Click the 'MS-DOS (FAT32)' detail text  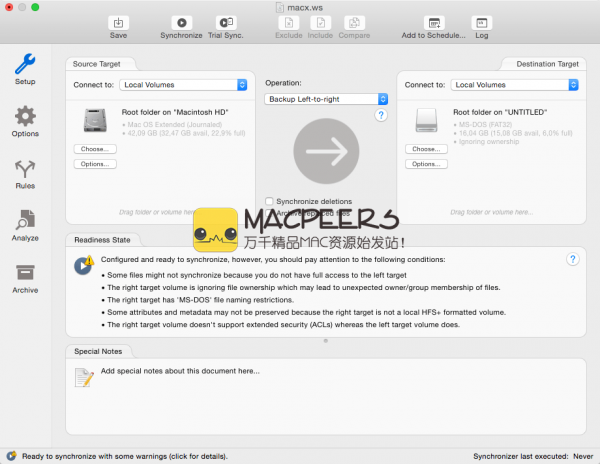(485, 124)
